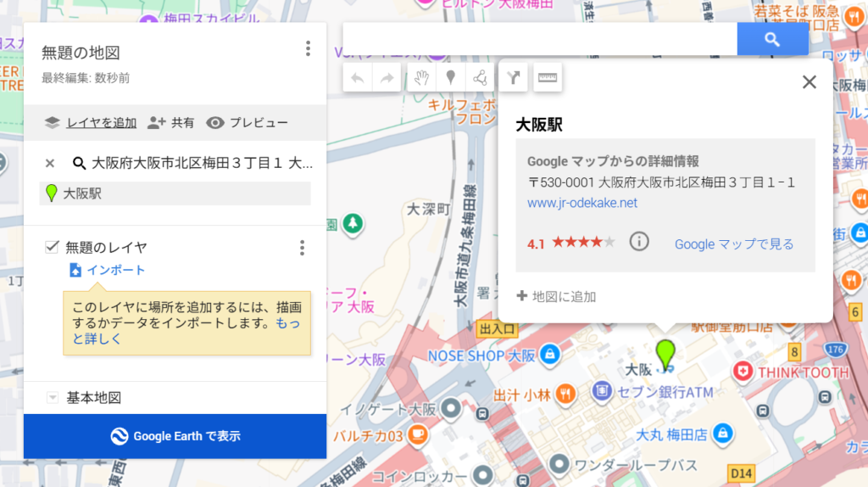Click the コインロッカー marker

[483, 474]
